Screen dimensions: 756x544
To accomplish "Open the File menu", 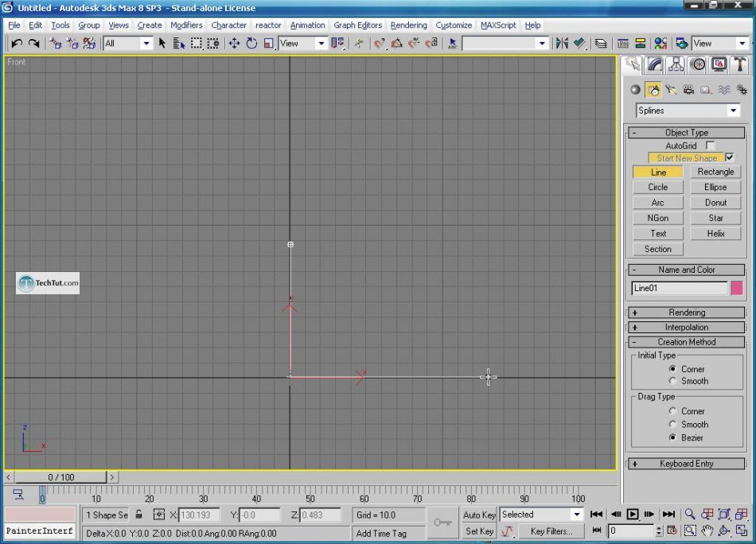I will coord(14,25).
